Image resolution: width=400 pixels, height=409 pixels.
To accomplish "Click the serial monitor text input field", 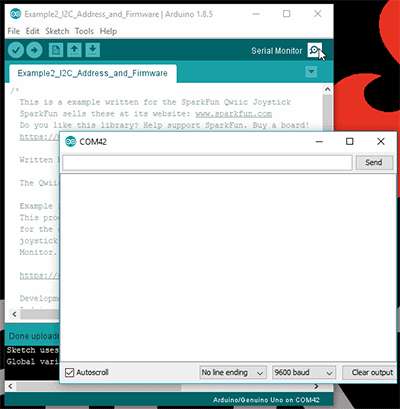I will [x=207, y=163].
